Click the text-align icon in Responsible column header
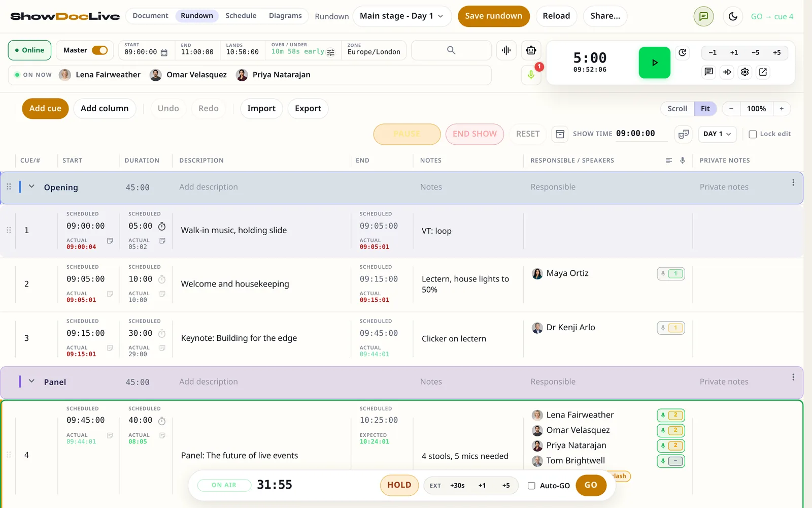 [669, 161]
